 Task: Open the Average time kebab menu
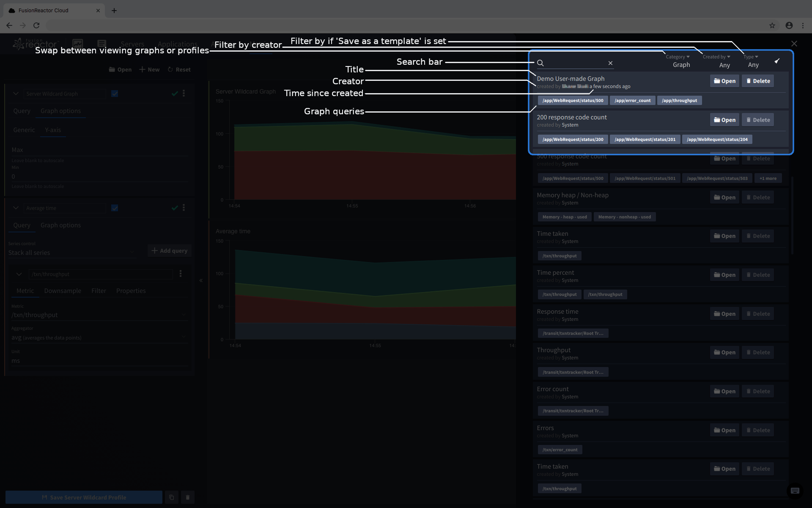(184, 207)
